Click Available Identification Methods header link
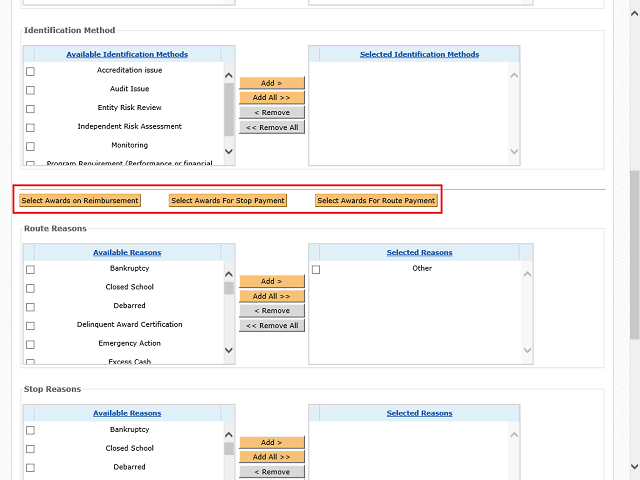Viewport: 640px width, 480px height. (127, 54)
